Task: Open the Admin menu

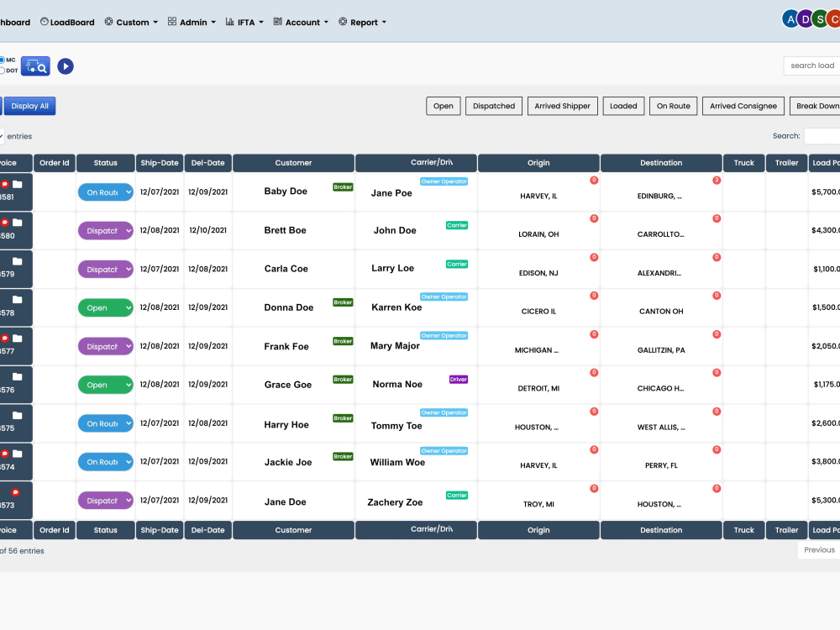Action: [x=192, y=22]
